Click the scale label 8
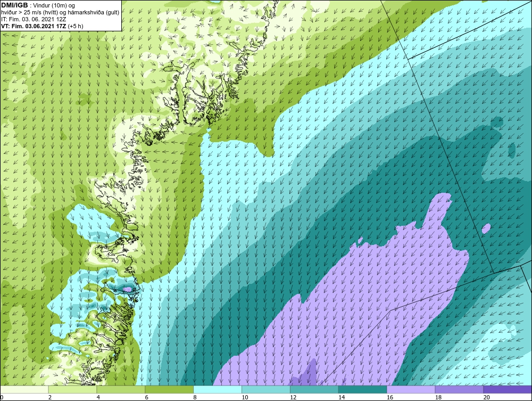The height and width of the screenshot is (401, 532). coord(195,397)
